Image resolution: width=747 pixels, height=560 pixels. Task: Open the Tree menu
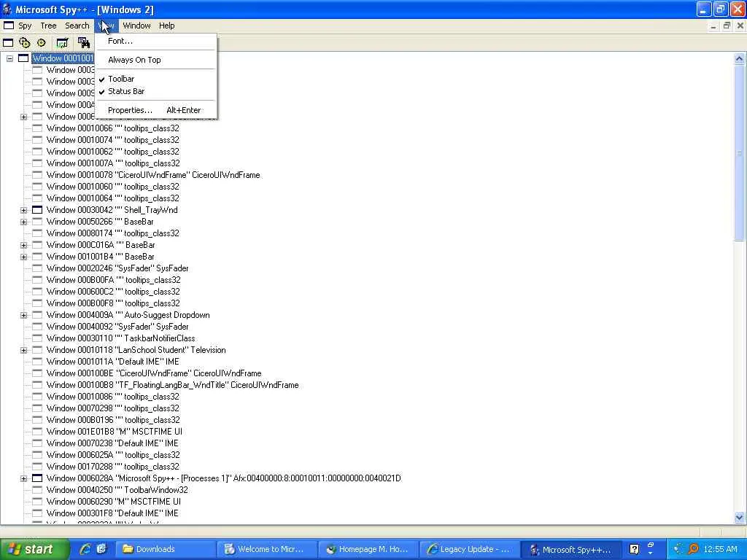point(48,26)
